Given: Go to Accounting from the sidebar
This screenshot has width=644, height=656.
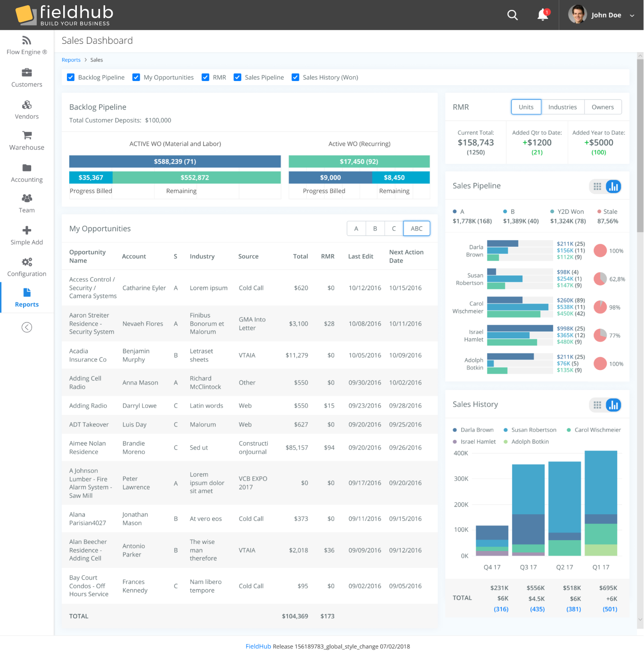Looking at the screenshot, I should click(26, 172).
